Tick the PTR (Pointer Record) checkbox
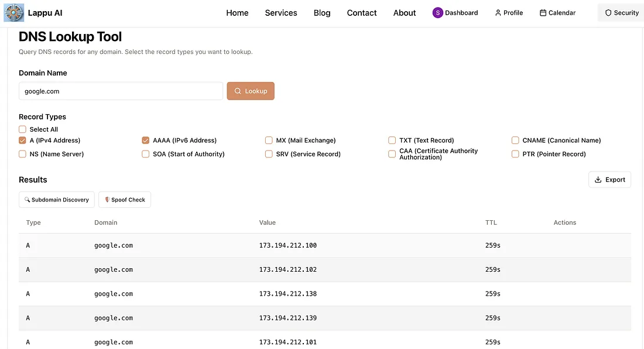644x349 pixels. [515, 154]
